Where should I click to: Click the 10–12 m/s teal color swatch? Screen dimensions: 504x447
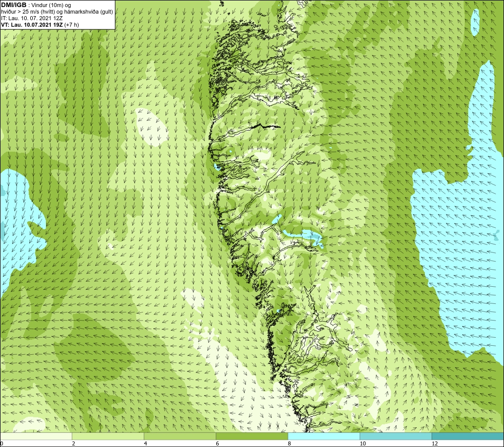click(396, 436)
